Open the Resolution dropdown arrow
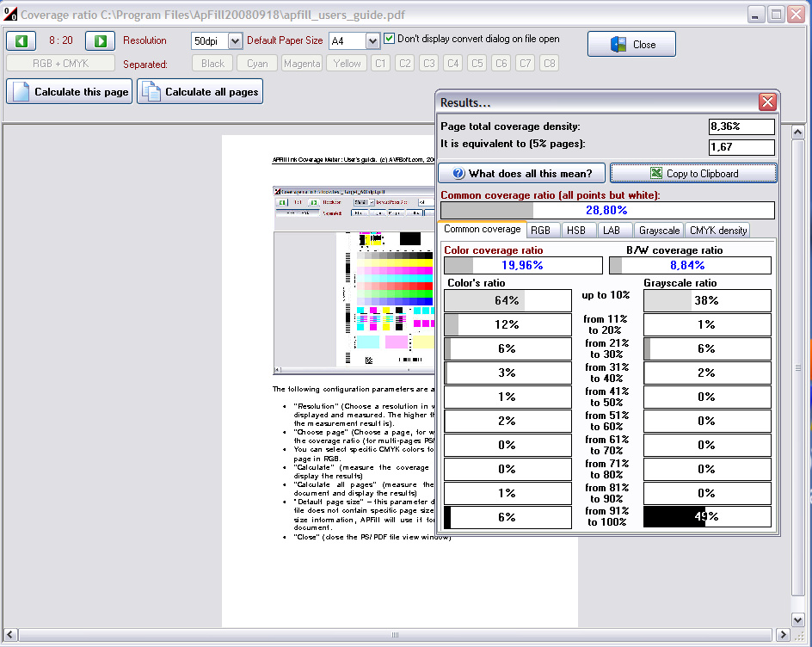 click(x=235, y=41)
